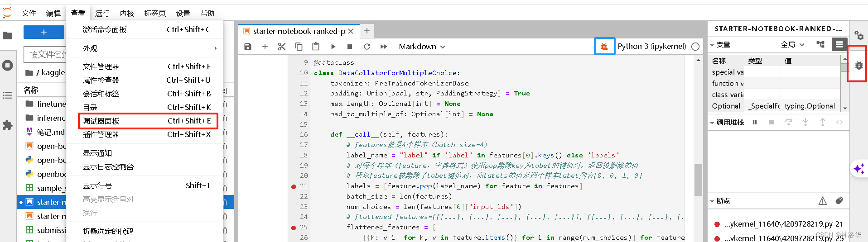868x242 pixels.
Task: Sort files by the 名称 column header
Action: tap(31, 90)
